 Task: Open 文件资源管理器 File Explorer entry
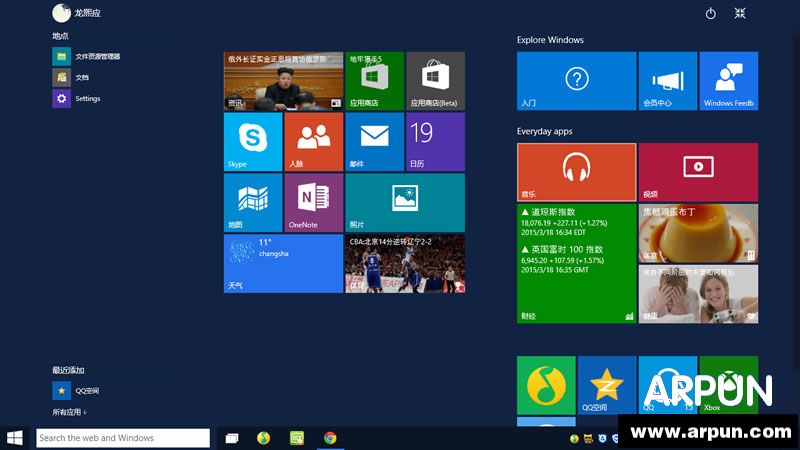pyautogui.click(x=87, y=57)
